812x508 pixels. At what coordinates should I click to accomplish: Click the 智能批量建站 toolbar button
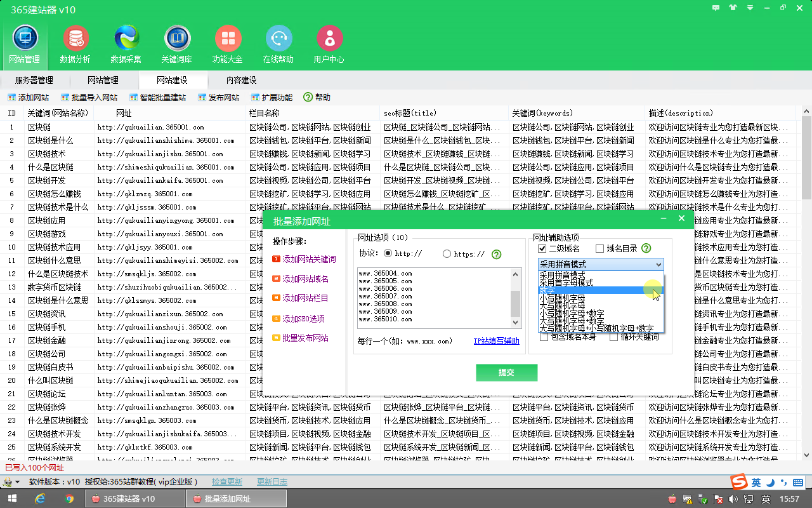[x=157, y=98]
